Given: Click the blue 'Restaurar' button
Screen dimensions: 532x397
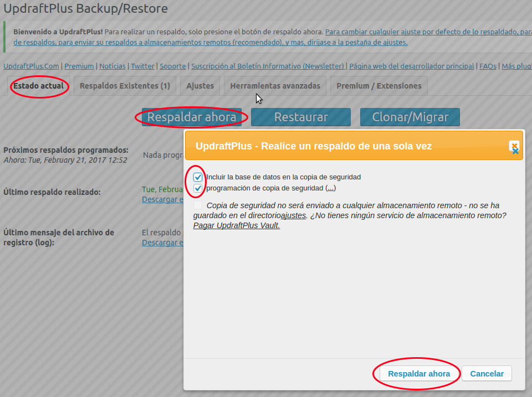Looking at the screenshot, I should pos(301,117).
